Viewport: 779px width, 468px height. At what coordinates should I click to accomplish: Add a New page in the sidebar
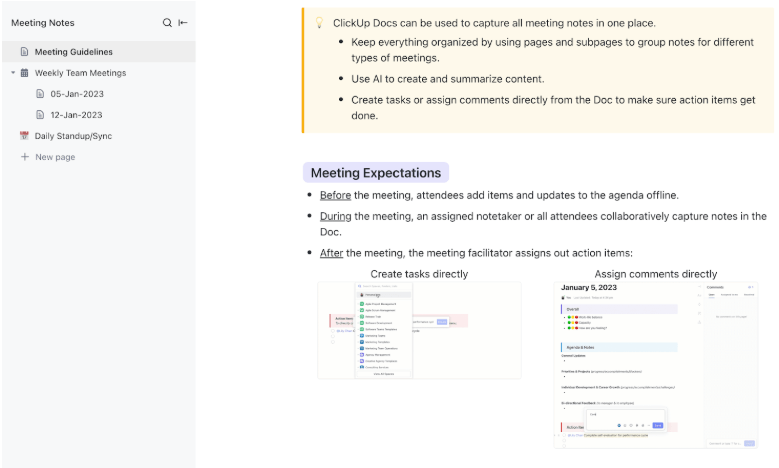(x=55, y=157)
